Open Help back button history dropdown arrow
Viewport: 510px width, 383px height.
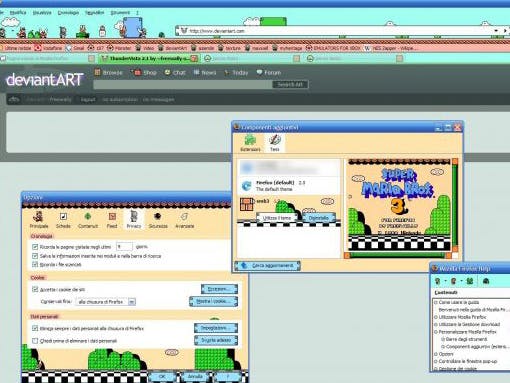(x=445, y=281)
